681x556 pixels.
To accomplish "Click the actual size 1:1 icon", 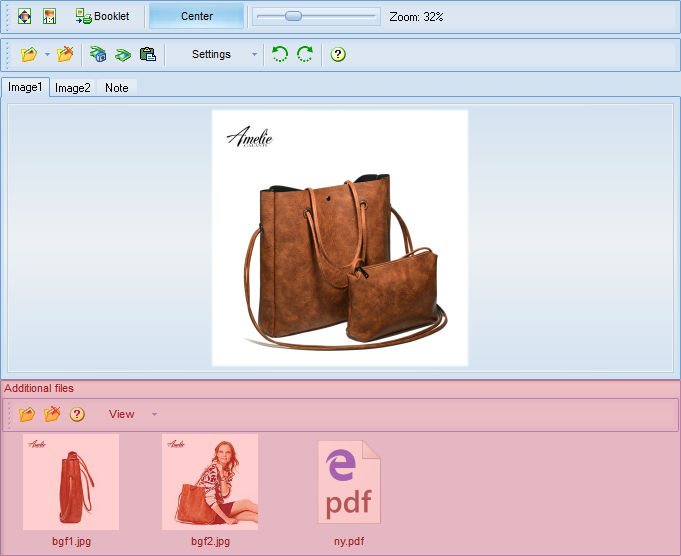I will coord(50,17).
